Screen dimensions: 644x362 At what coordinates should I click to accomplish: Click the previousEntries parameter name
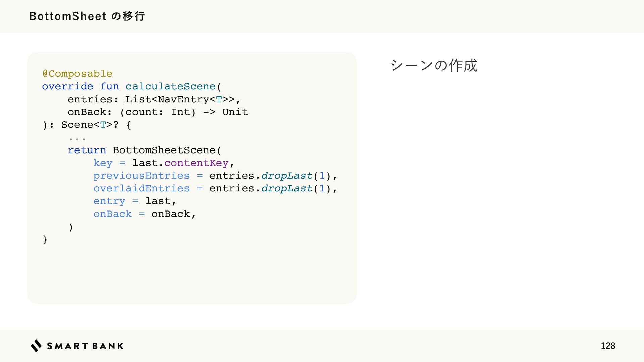click(x=142, y=176)
